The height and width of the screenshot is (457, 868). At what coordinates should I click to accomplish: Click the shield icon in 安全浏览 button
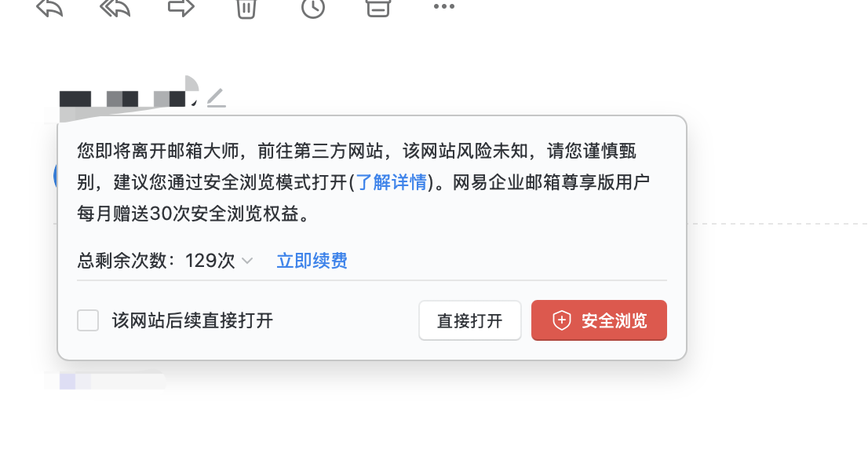[562, 320]
